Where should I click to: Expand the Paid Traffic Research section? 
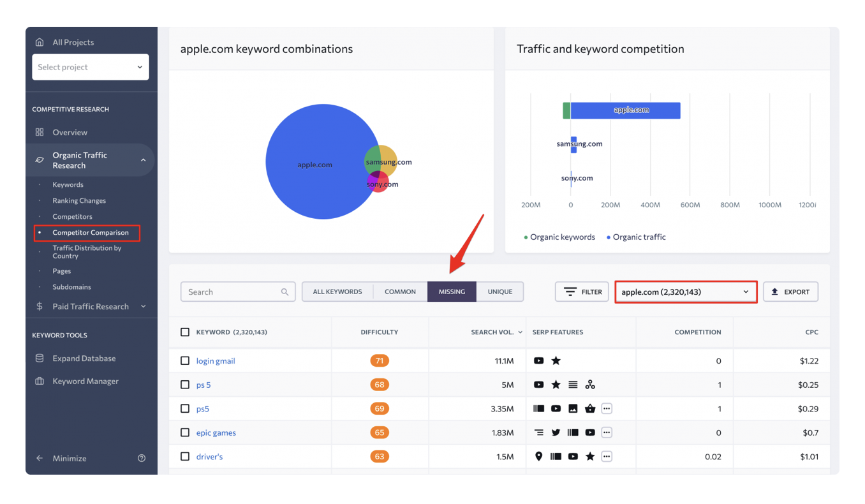(x=91, y=306)
